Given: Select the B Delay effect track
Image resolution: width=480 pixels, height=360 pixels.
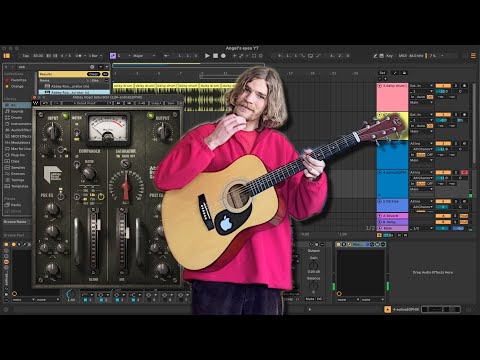Looking at the screenshot, I should pos(392,222).
